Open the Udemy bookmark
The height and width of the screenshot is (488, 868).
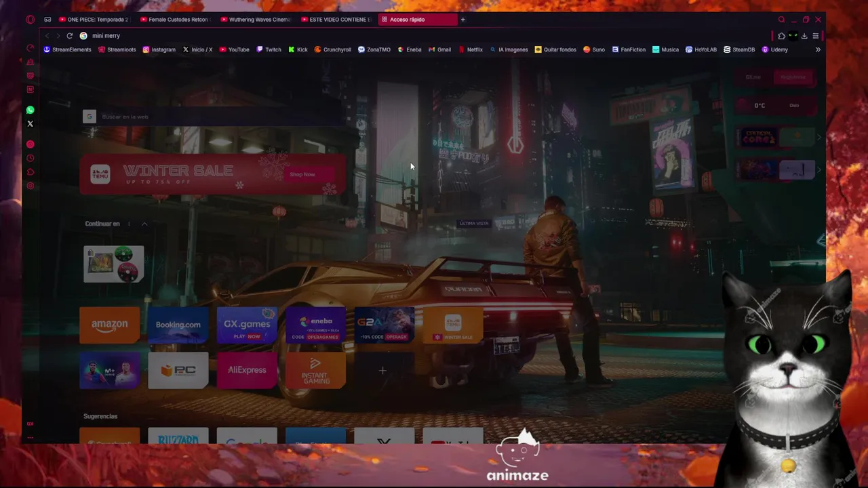coord(775,49)
